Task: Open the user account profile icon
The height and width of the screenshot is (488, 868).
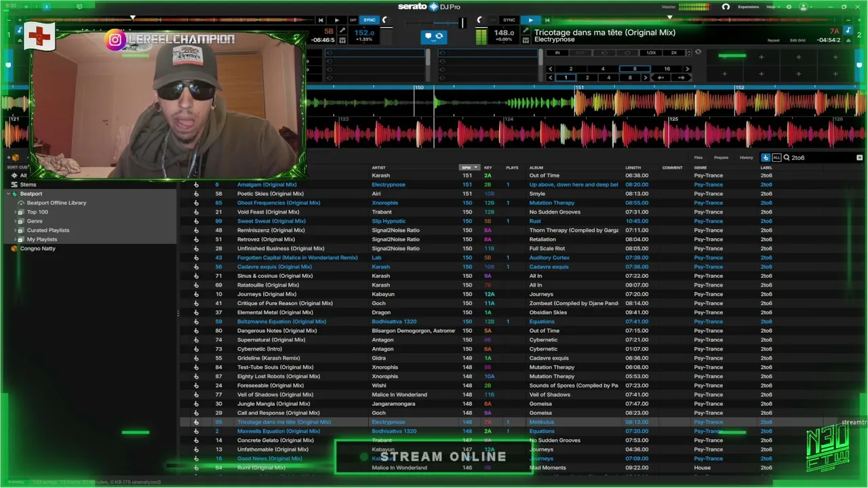Action: click(x=804, y=7)
